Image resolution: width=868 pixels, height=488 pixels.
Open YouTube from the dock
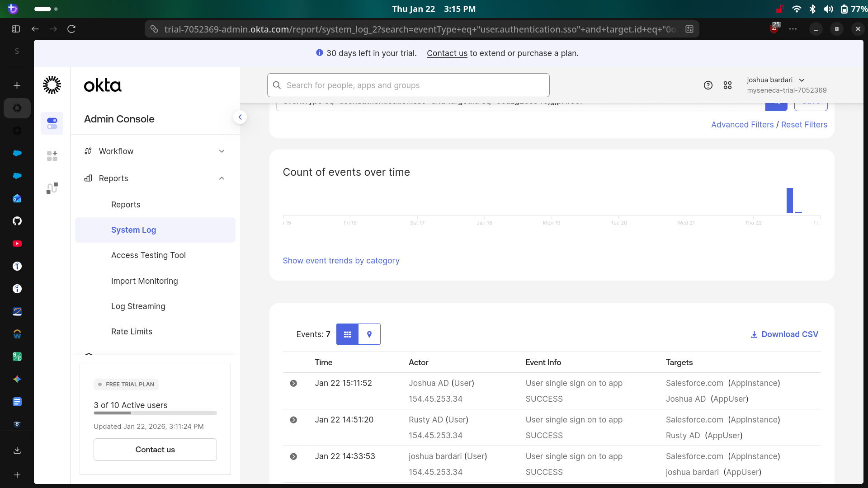(x=17, y=244)
